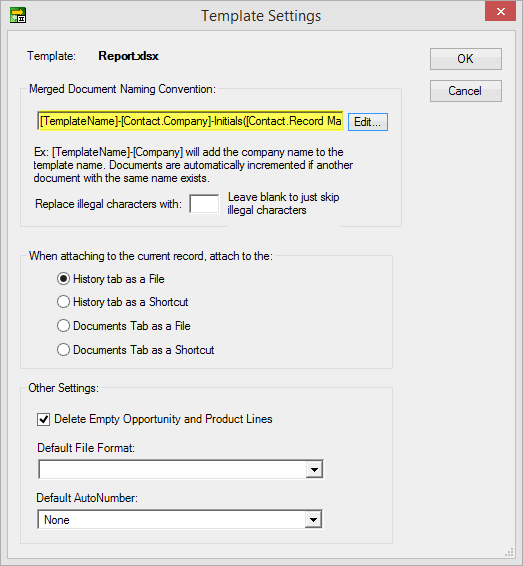Click the Report.xlsx template name label

click(x=128, y=56)
